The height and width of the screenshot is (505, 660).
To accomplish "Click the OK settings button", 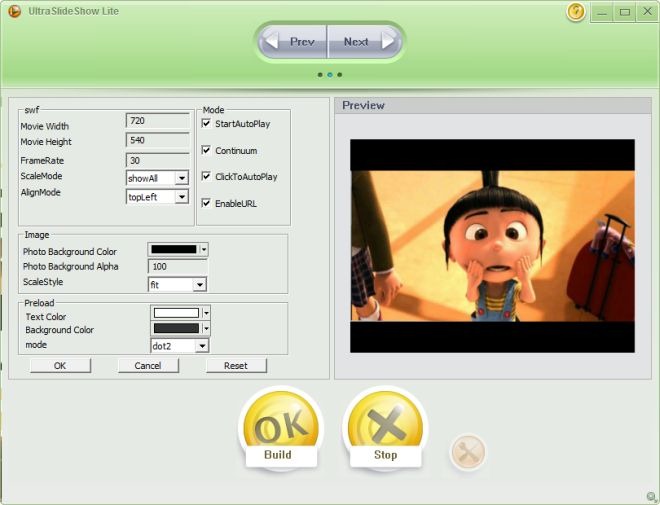I will 60,366.
